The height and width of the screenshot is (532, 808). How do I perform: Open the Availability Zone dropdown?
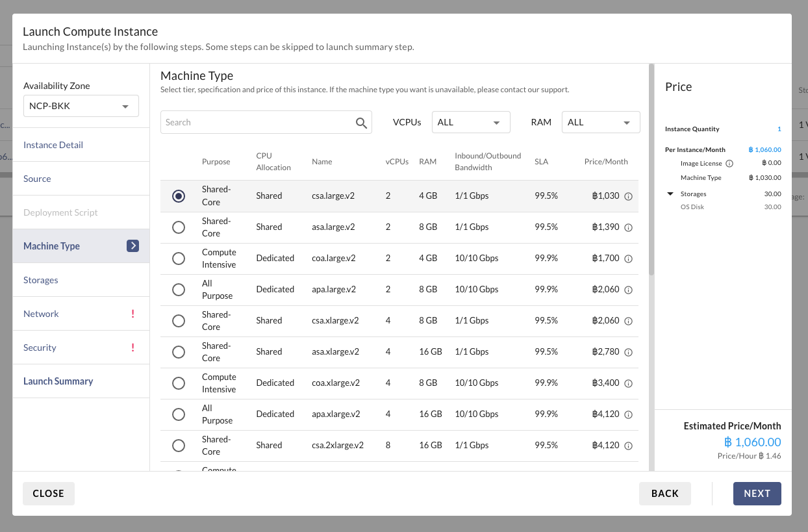point(81,107)
